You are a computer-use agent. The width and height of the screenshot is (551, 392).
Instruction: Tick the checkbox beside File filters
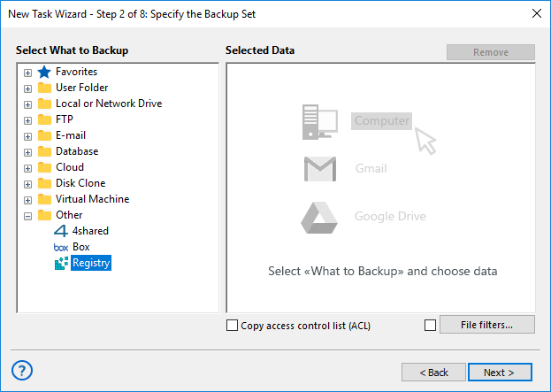431,326
